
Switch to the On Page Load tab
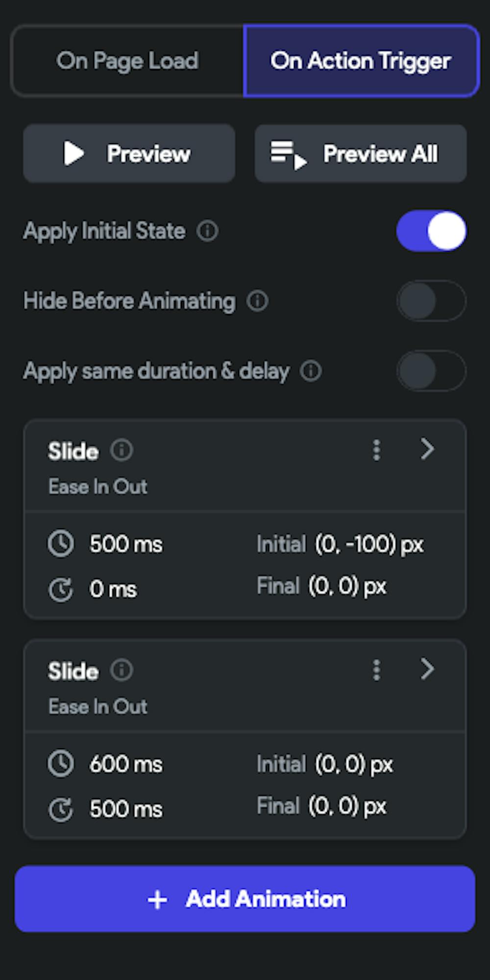click(127, 61)
